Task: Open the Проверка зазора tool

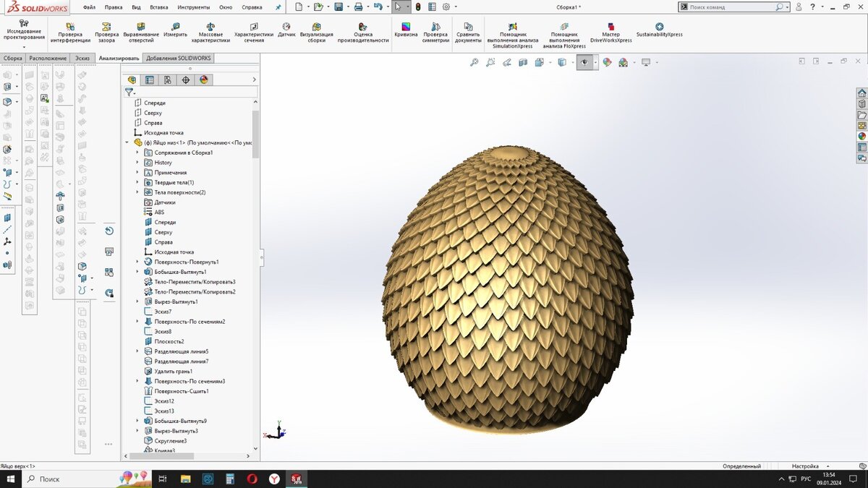Action: point(106,33)
